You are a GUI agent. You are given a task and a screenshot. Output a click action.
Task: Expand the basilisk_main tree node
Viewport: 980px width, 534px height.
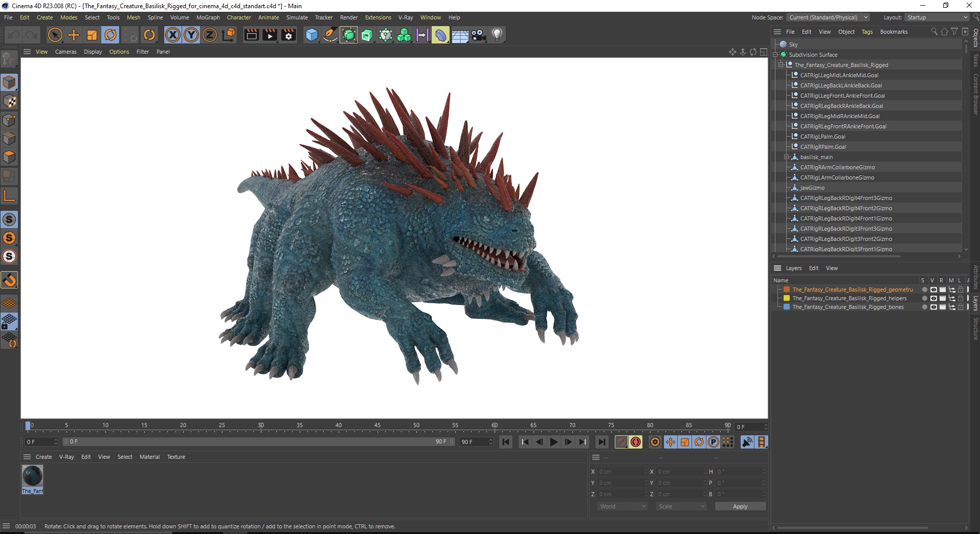coord(787,157)
